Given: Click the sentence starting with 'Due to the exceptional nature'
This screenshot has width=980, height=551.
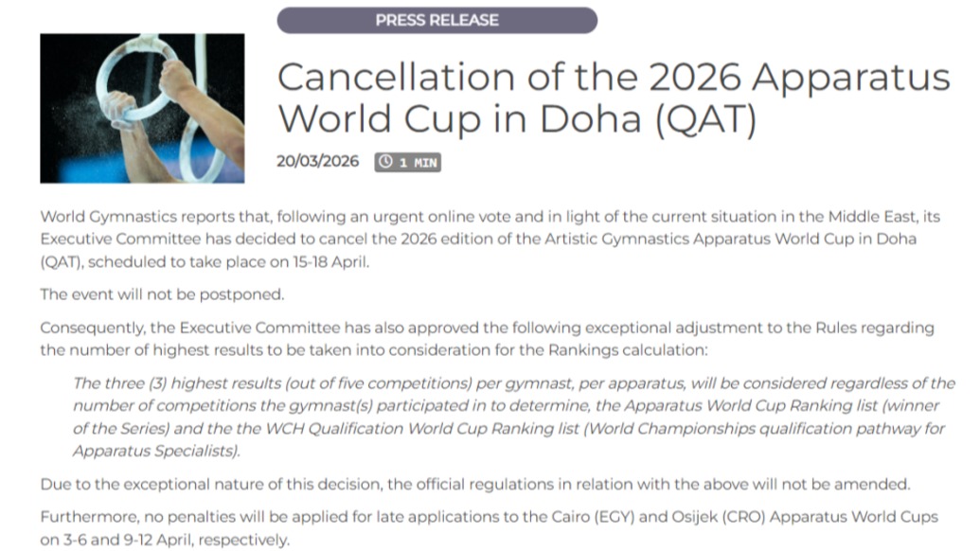Looking at the screenshot, I should [475, 484].
